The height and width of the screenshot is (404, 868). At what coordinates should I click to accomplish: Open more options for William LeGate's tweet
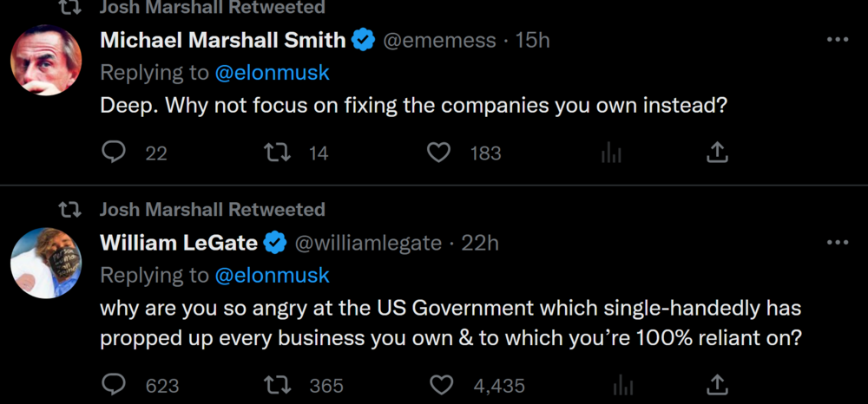point(837,243)
